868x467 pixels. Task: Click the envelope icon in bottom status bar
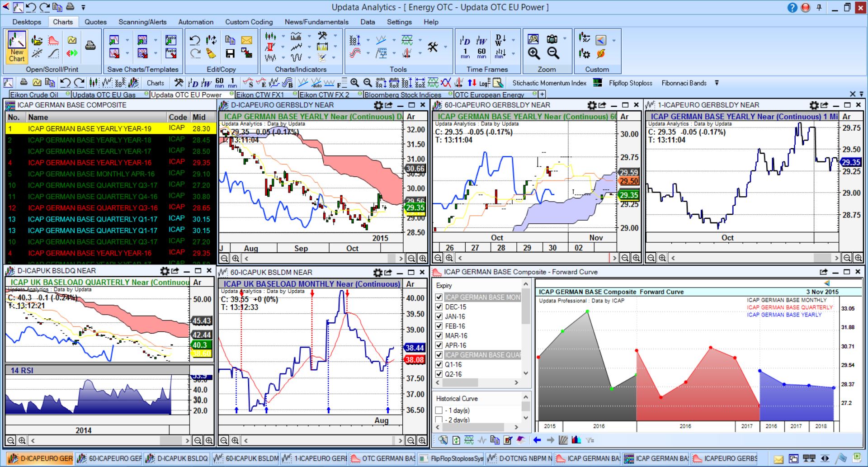(778, 459)
